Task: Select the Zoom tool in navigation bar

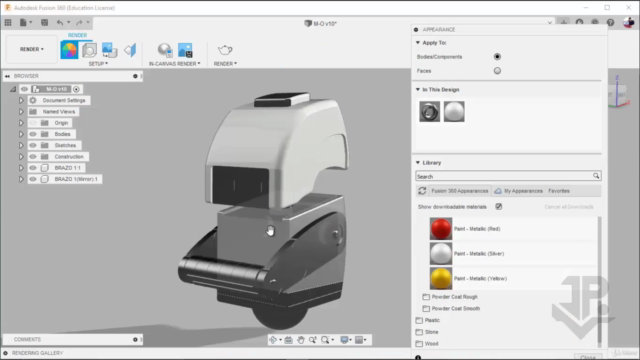Action: point(313,340)
